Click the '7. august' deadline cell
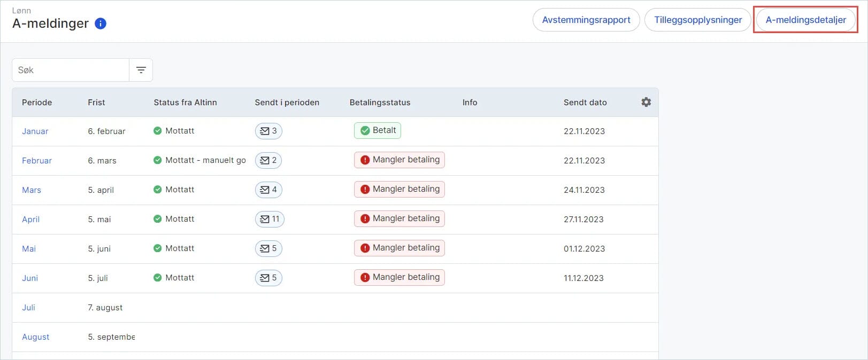The image size is (868, 360). pyautogui.click(x=105, y=308)
